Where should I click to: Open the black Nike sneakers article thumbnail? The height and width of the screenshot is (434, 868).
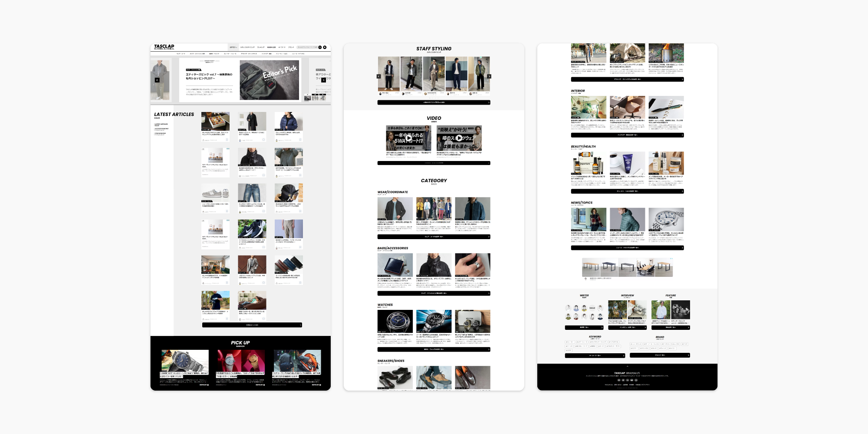coord(252,229)
